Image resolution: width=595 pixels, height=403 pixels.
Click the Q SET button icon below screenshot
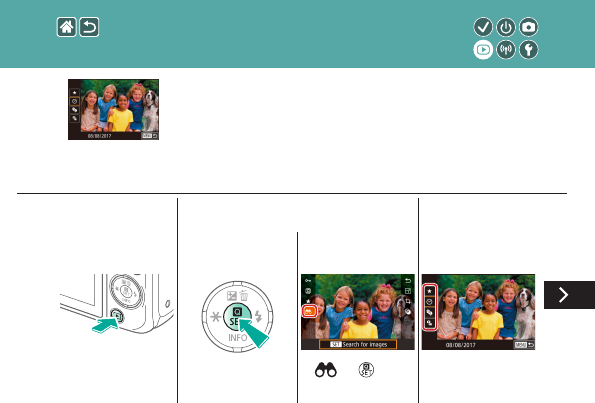click(x=366, y=370)
